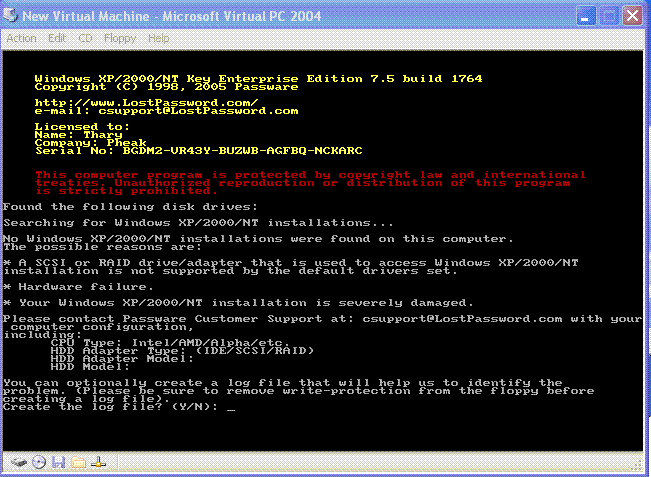The image size is (651, 477).
Task: Open the CD menu
Action: tap(85, 38)
